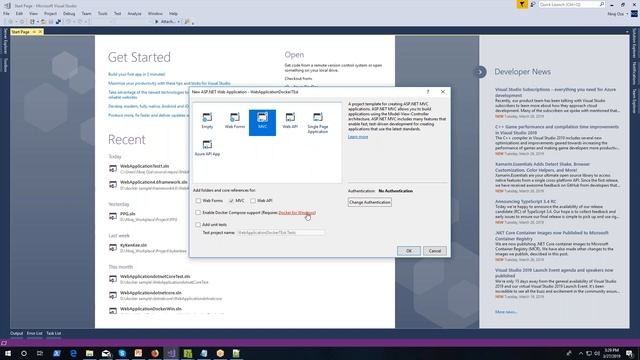The image size is (640, 360).
Task: Open Skype from the taskbar
Action: click(x=122, y=353)
